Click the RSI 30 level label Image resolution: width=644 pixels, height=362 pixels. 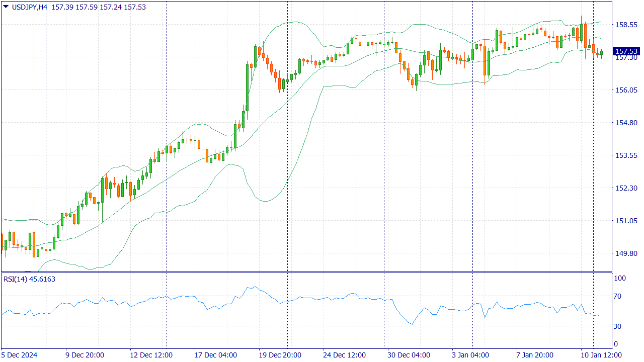(618, 326)
